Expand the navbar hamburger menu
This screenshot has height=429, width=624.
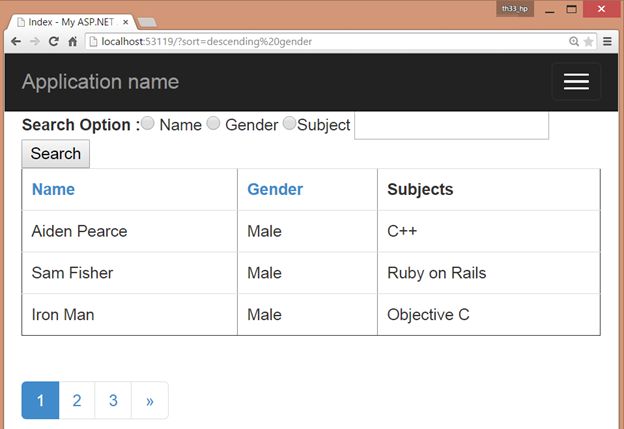tap(576, 82)
